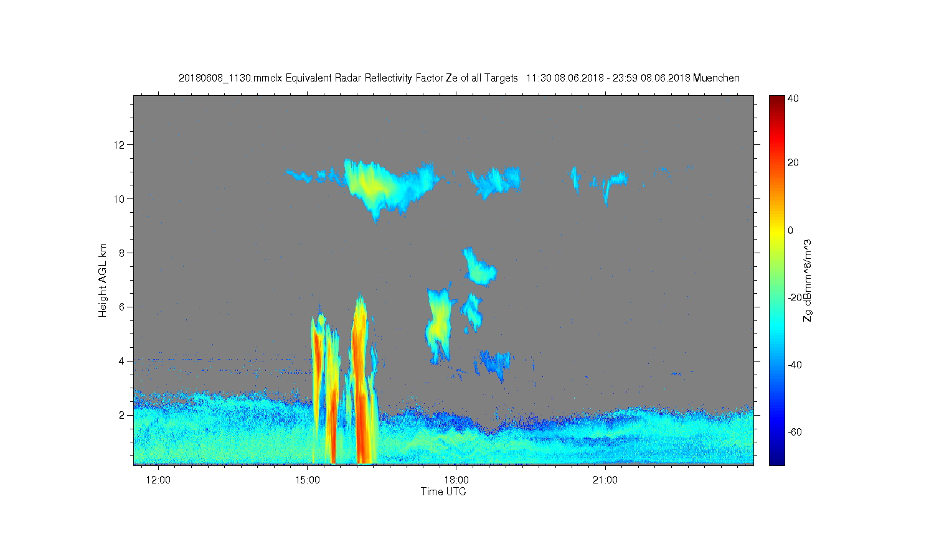Click the colorbar label '20'
The image size is (934, 560).
coord(793,163)
